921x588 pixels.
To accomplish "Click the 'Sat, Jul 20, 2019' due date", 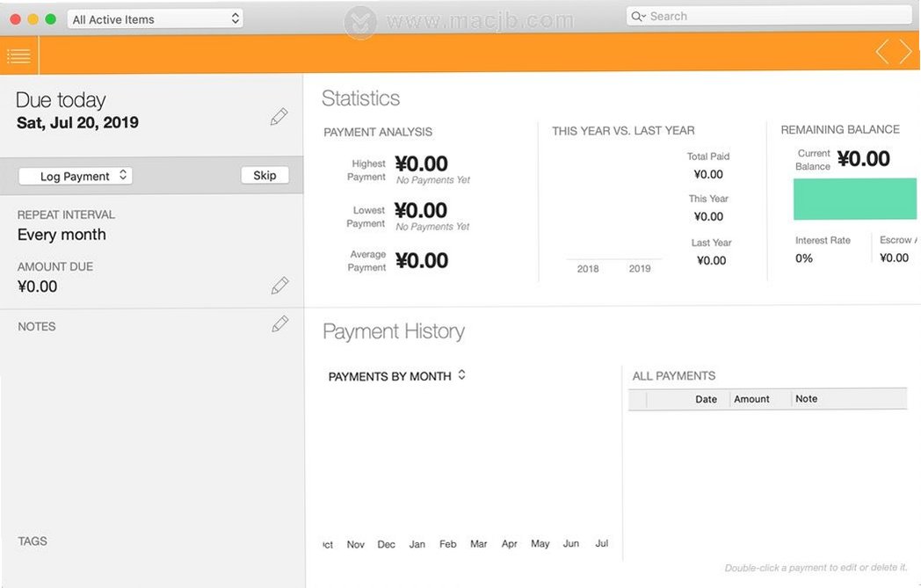I will 77,123.
